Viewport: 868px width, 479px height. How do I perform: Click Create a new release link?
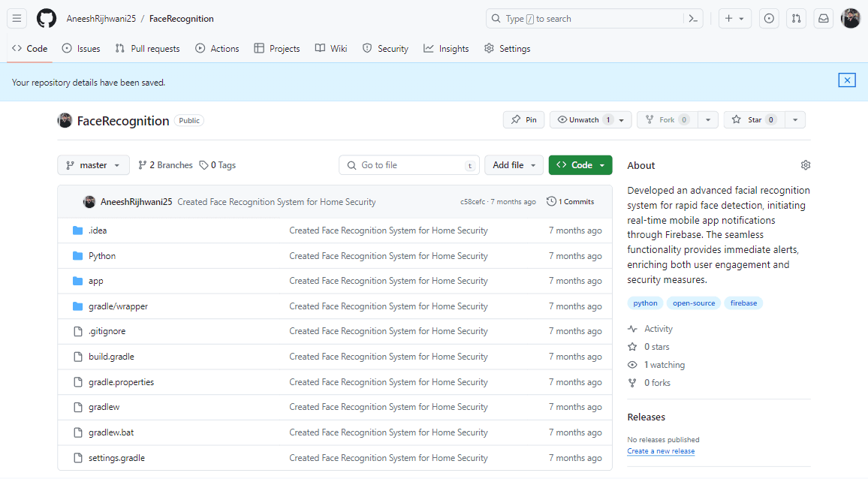[x=661, y=451]
